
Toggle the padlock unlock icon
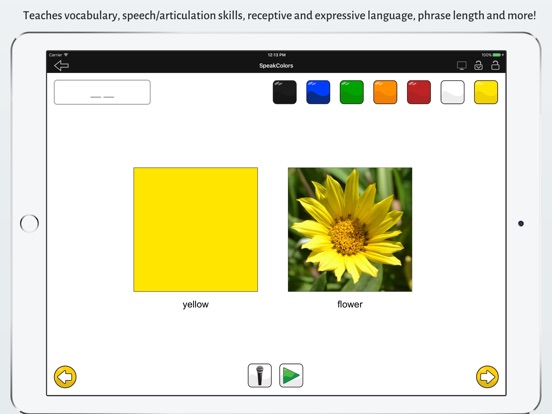[495, 65]
